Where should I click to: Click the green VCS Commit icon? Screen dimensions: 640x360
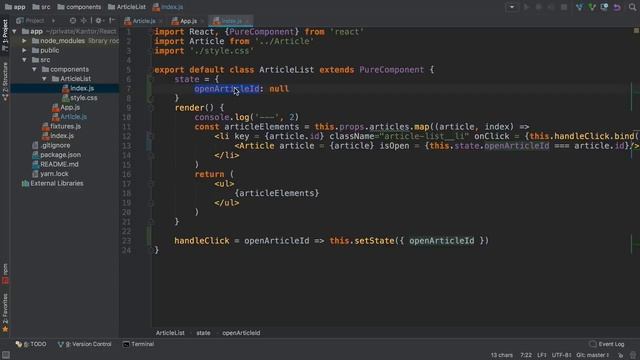(x=591, y=7)
